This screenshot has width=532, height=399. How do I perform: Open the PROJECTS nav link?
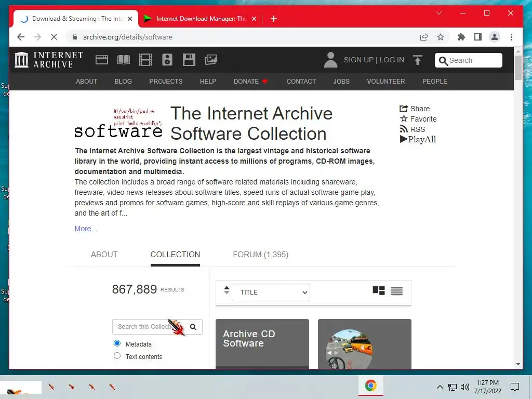tap(166, 82)
